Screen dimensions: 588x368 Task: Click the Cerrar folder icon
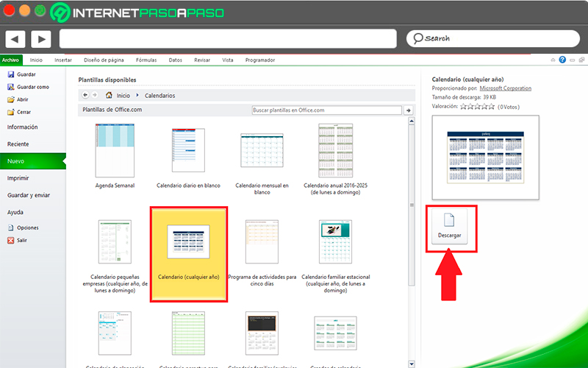(11, 113)
